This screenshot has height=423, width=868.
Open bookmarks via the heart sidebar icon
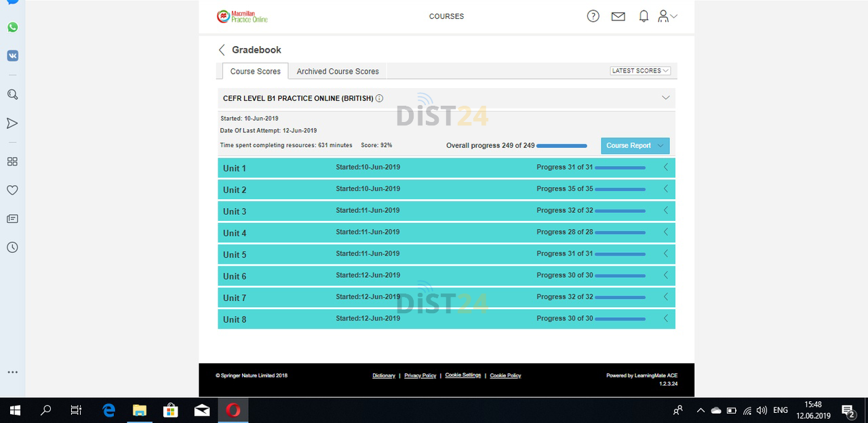(x=12, y=190)
